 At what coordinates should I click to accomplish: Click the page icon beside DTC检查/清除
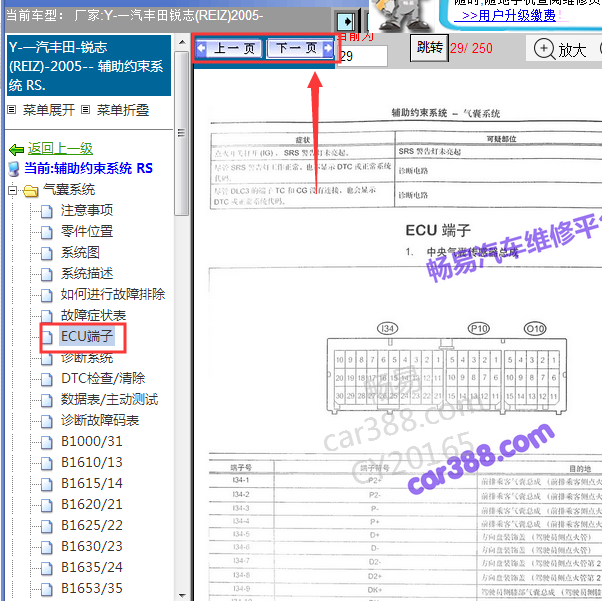(47, 379)
